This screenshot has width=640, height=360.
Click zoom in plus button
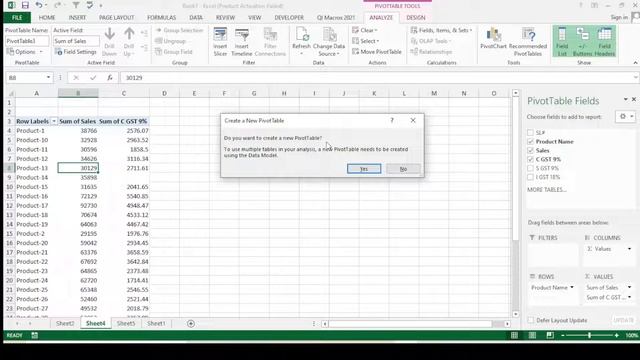[x=616, y=335]
